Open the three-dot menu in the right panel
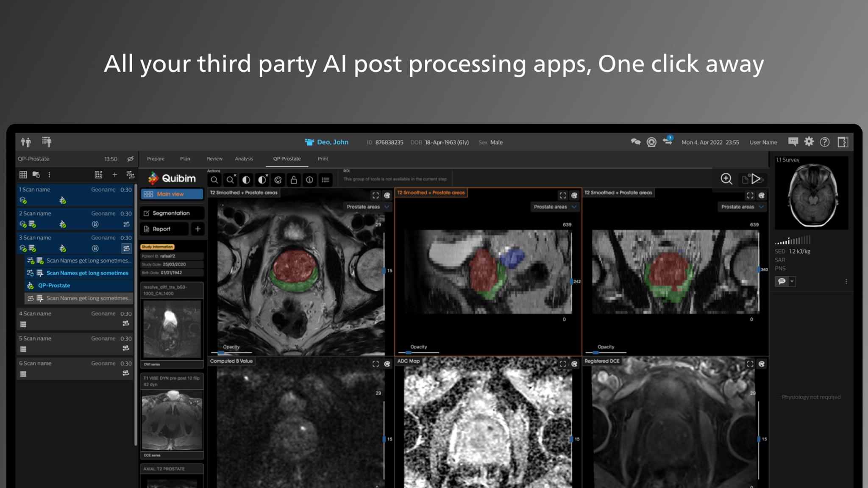Screen dimensions: 868x488 [x=846, y=281]
